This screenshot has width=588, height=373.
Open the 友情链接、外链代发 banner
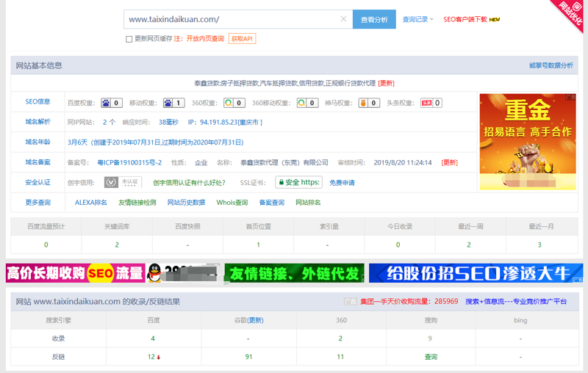point(295,273)
